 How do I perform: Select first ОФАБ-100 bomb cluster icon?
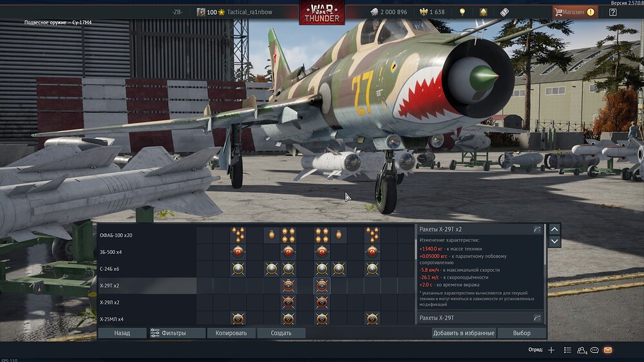[238, 235]
